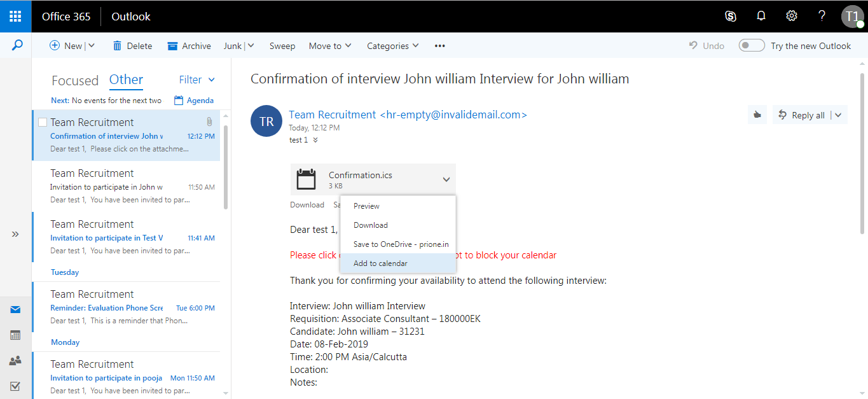
Task: Click the Download link below the attachment
Action: pos(307,205)
